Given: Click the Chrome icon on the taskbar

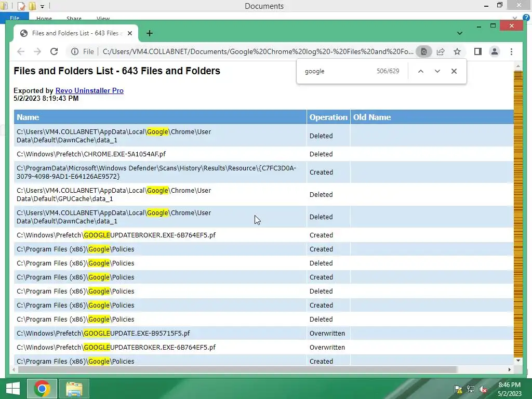Looking at the screenshot, I should pos(42,389).
